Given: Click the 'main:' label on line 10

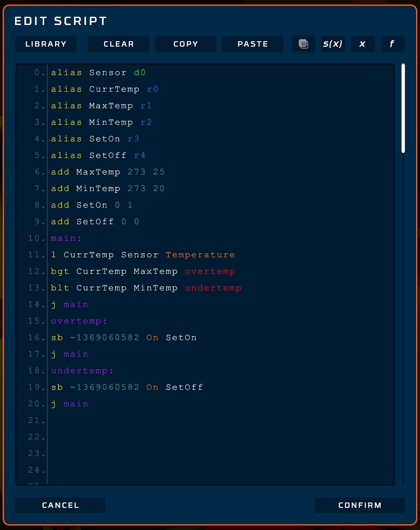Looking at the screenshot, I should tap(66, 238).
